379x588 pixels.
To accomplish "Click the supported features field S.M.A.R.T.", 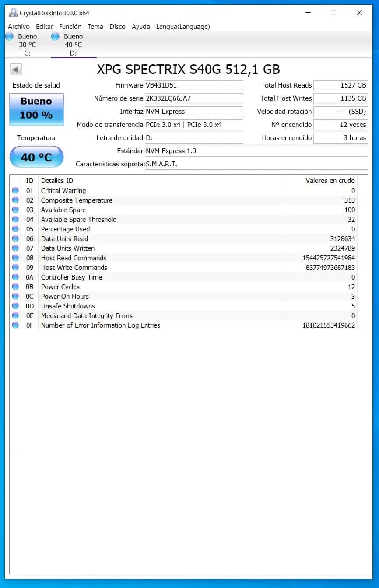I will coord(256,164).
